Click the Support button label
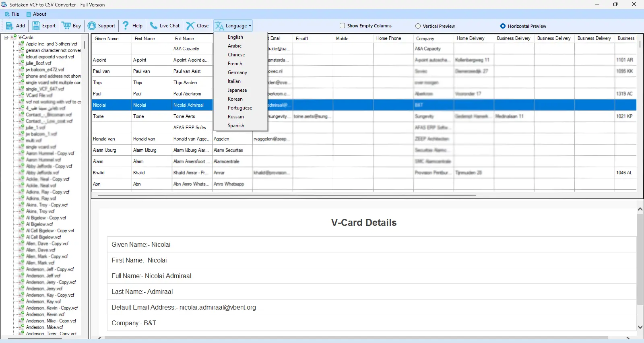 tap(107, 26)
